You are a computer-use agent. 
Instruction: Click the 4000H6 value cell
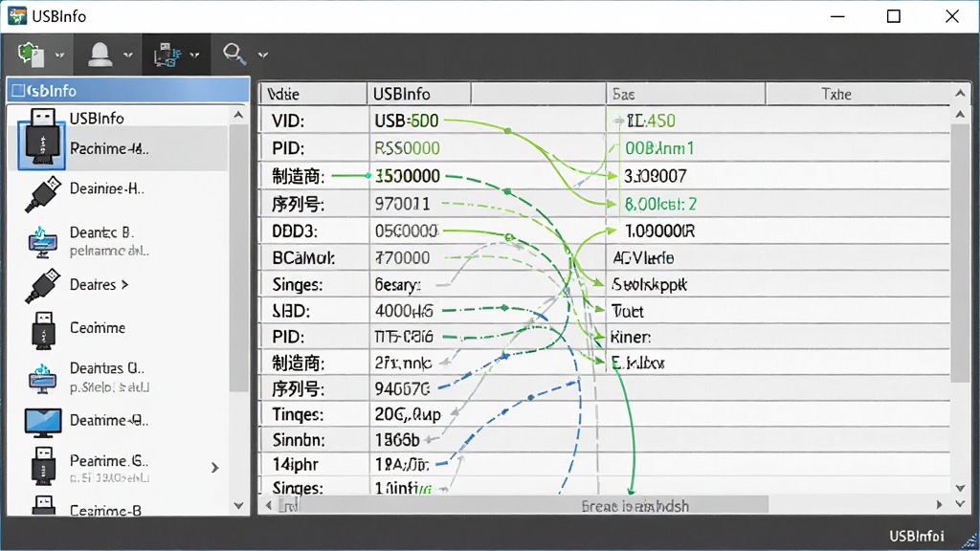404,311
